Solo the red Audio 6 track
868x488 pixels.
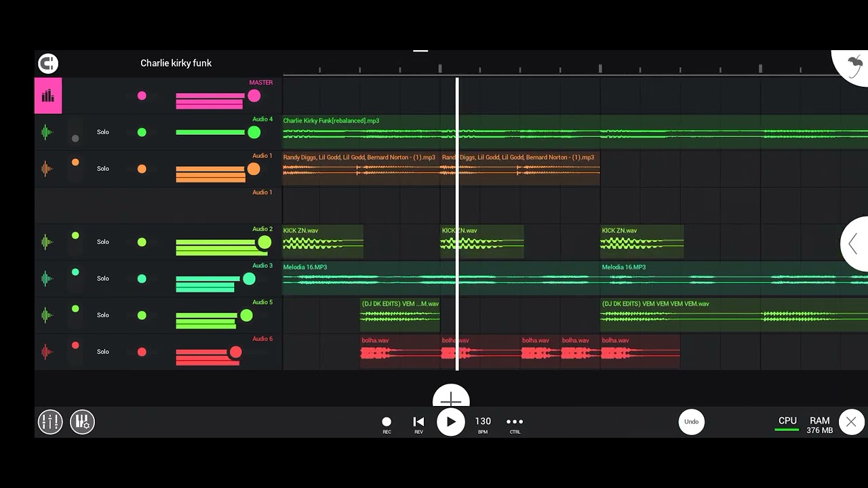pyautogui.click(x=102, y=352)
